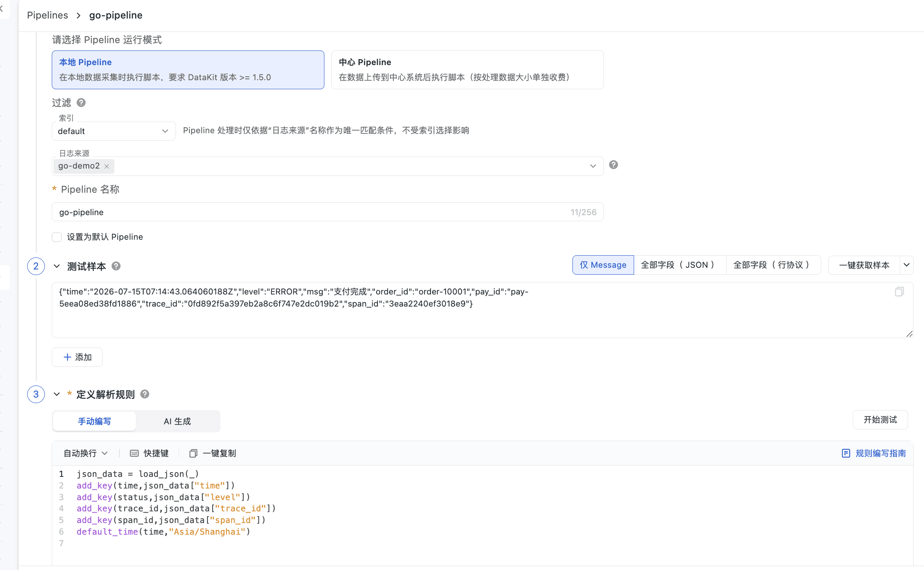Click code line add_key(status,json_data["level"])
The image size is (924, 570).
163,497
